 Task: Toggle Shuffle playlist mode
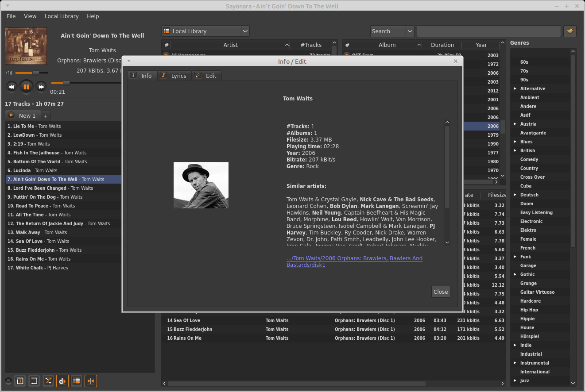pos(48,381)
